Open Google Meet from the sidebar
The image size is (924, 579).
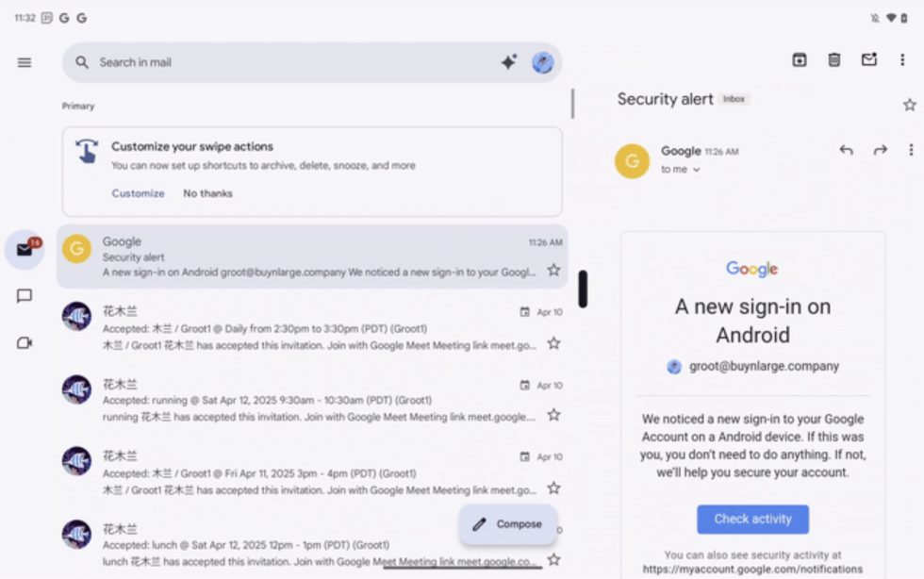pyautogui.click(x=25, y=344)
